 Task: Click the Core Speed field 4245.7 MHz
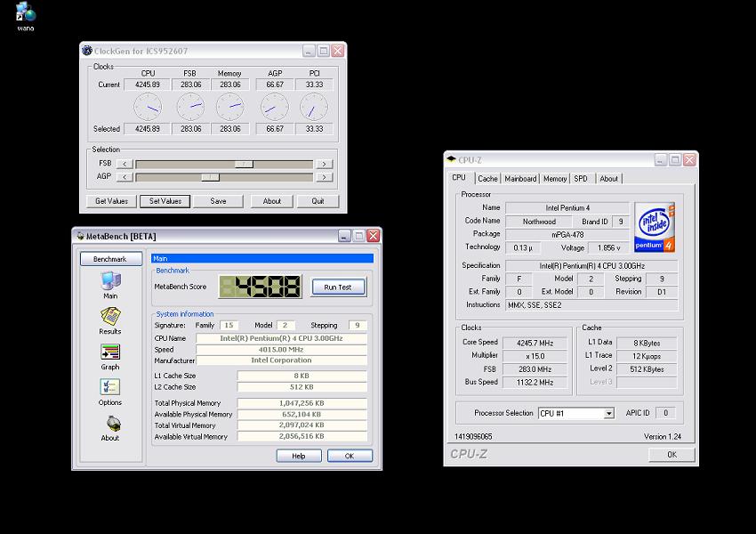pos(535,343)
